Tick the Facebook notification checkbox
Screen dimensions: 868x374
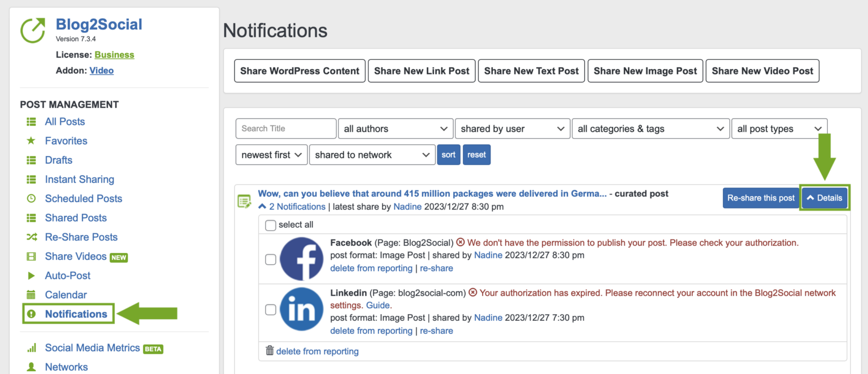(x=271, y=259)
